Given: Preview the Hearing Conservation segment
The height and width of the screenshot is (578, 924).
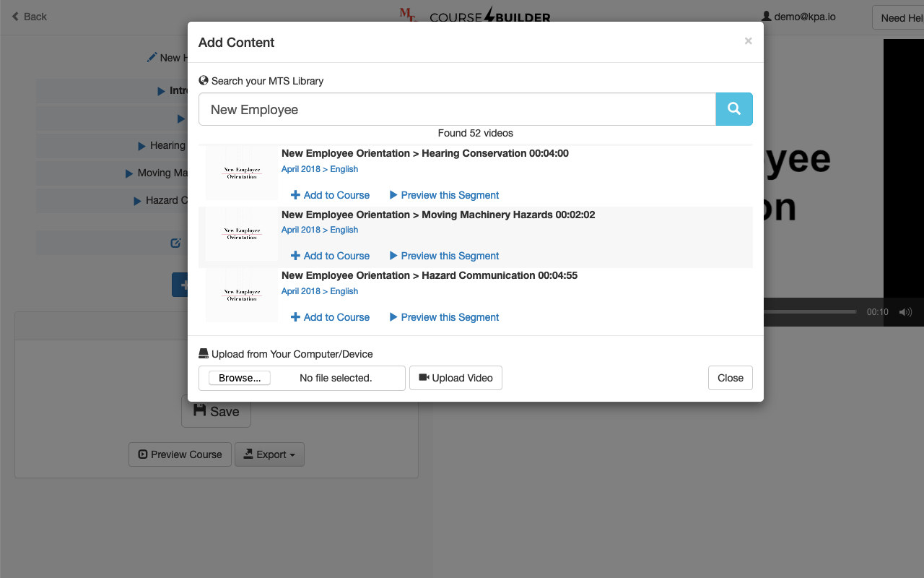Looking at the screenshot, I should tap(444, 195).
